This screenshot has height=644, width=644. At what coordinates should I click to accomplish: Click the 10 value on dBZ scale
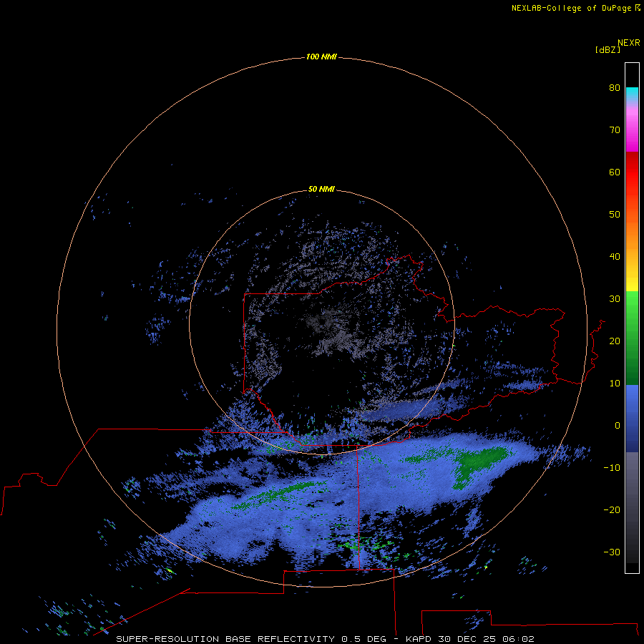click(x=615, y=384)
